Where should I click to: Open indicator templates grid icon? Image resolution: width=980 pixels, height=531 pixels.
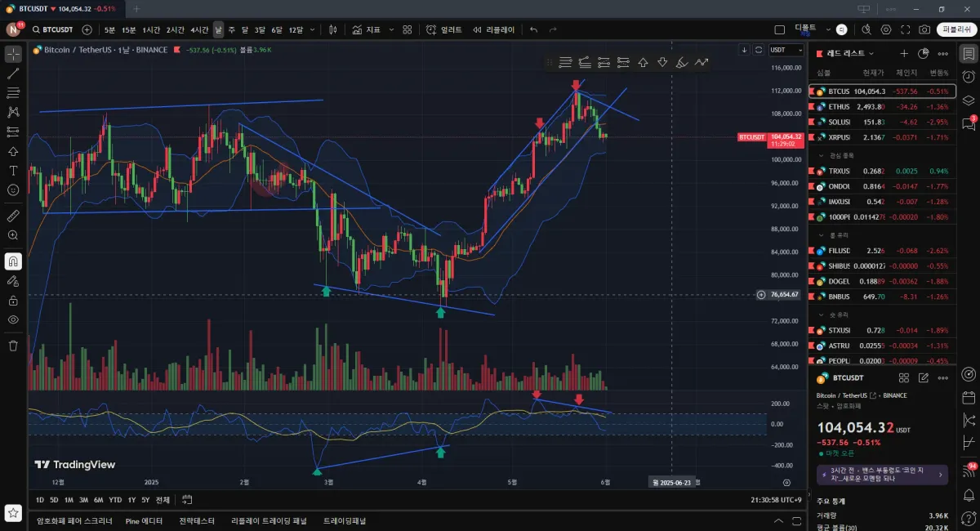408,29
